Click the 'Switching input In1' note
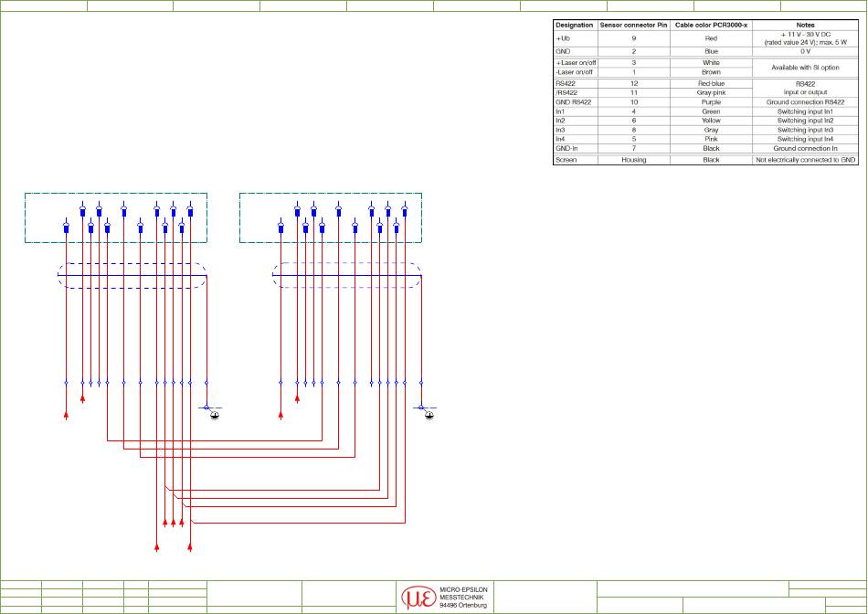 coord(805,111)
